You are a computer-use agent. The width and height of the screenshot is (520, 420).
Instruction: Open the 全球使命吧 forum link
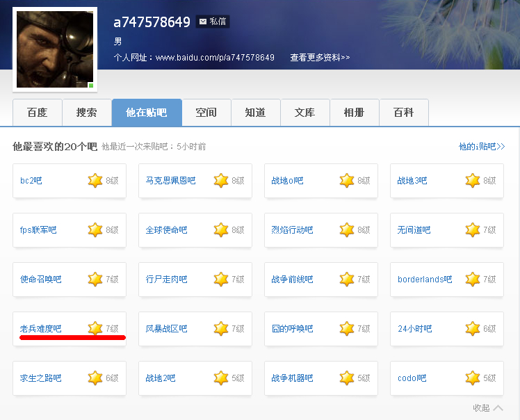[x=166, y=230]
